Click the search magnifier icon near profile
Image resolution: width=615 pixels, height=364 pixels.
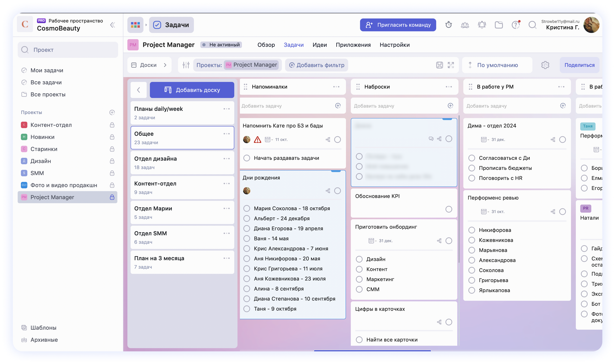pos(532,25)
